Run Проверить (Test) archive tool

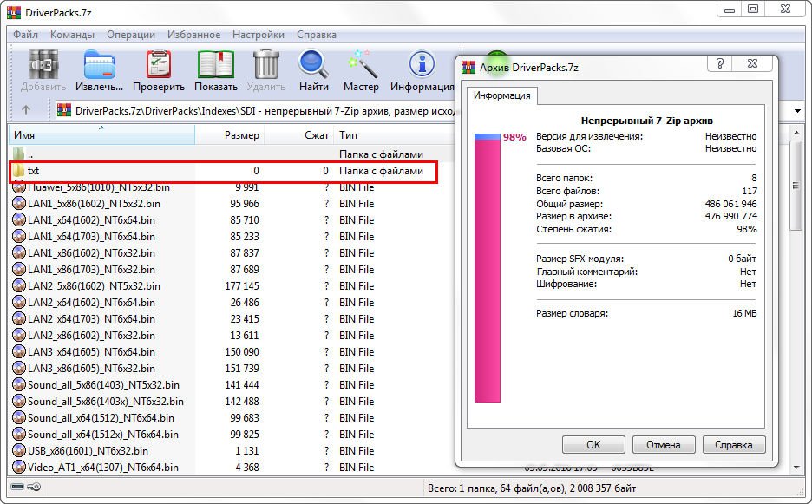159,65
